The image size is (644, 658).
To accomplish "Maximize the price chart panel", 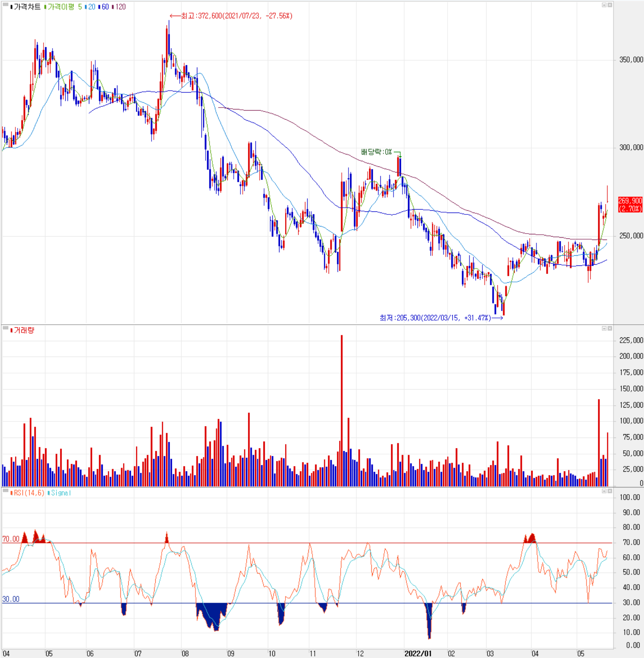I will [604, 5].
